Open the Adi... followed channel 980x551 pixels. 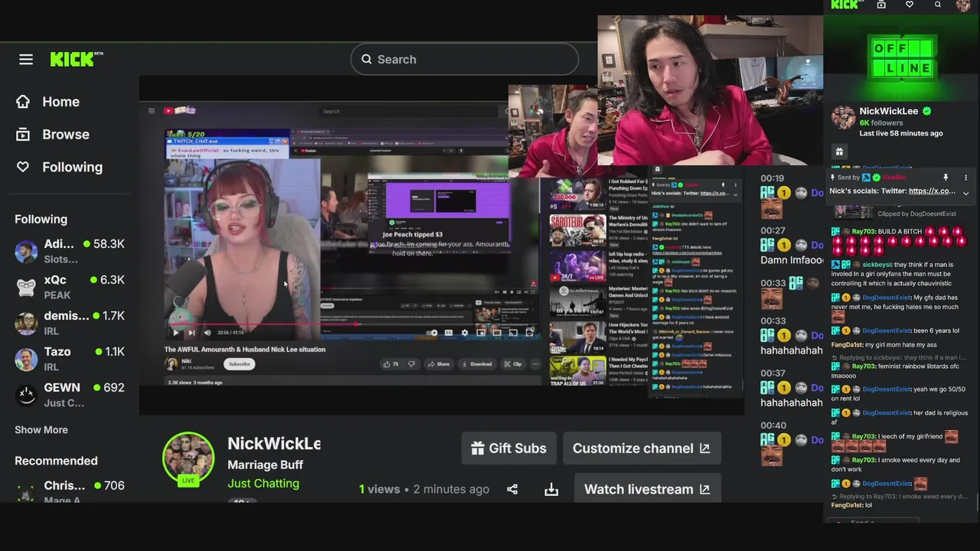(x=70, y=251)
